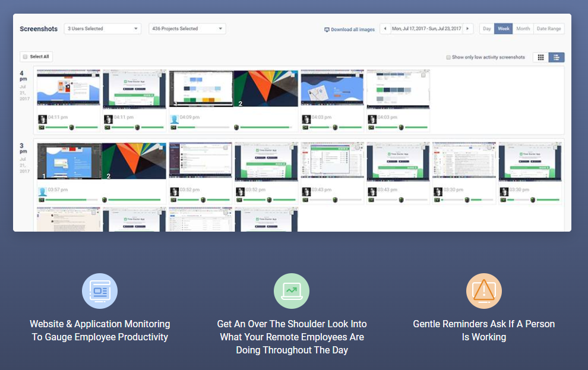Image resolution: width=588 pixels, height=370 pixels.
Task: Switch to list view layout icon
Action: pyautogui.click(x=557, y=58)
